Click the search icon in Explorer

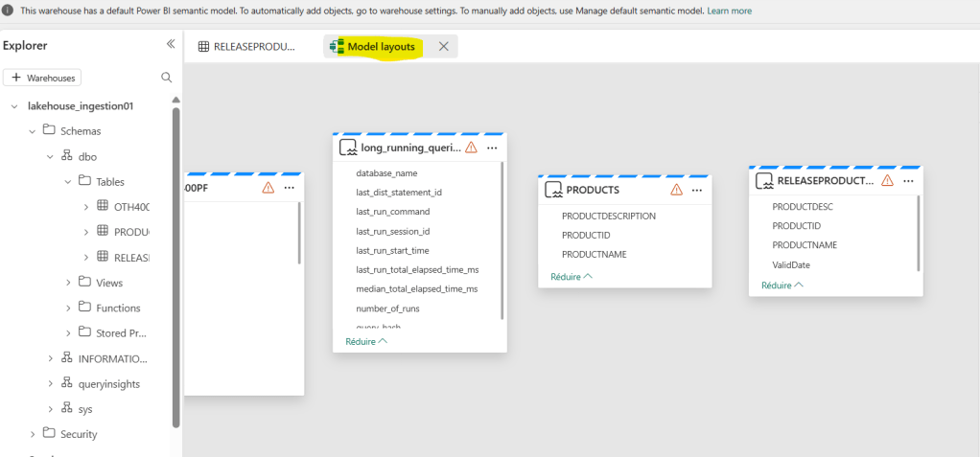pyautogui.click(x=166, y=78)
